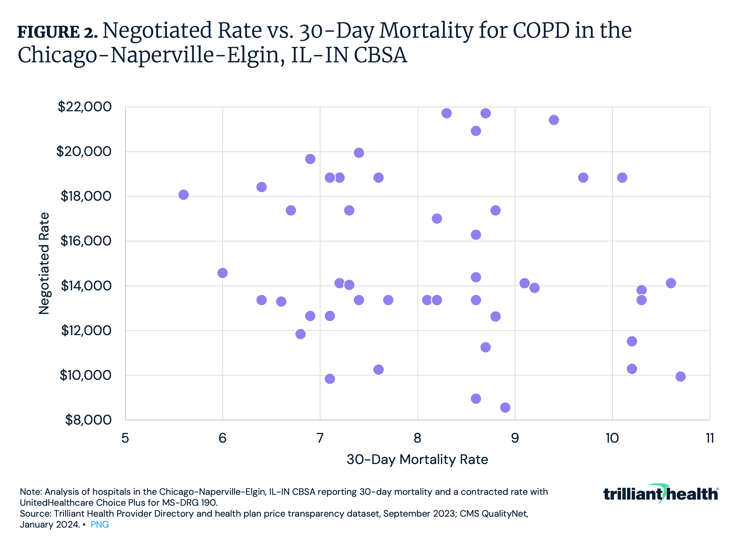
Task: Select the point at 6.8 mortality, $11,800
Action: pyautogui.click(x=301, y=334)
